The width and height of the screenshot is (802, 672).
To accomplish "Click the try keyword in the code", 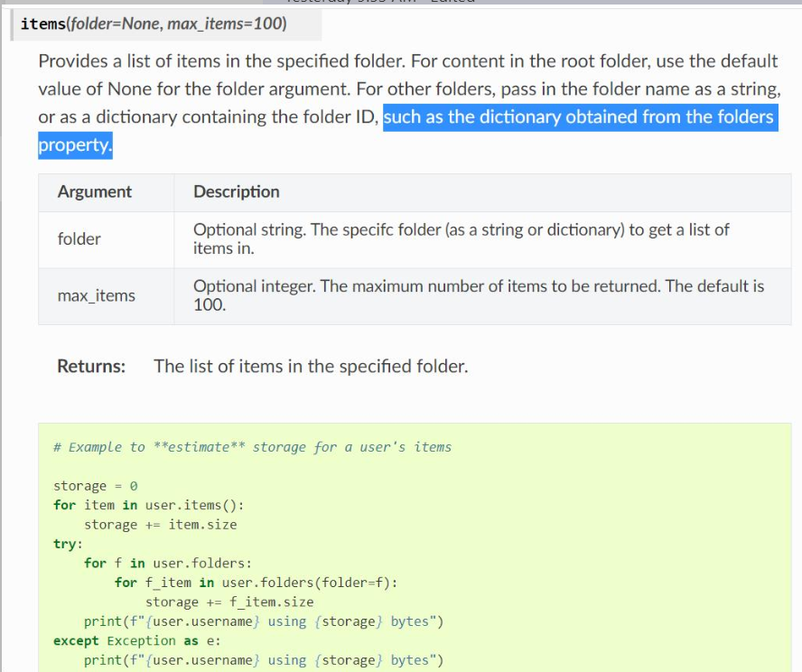I will coord(63,544).
